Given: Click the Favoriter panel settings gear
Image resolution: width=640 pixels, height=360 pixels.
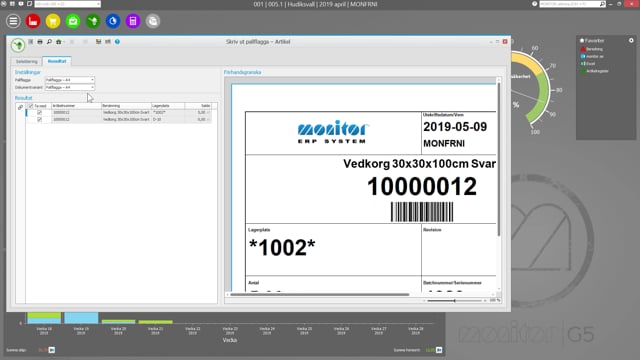Looking at the screenshot, I should point(631,40).
